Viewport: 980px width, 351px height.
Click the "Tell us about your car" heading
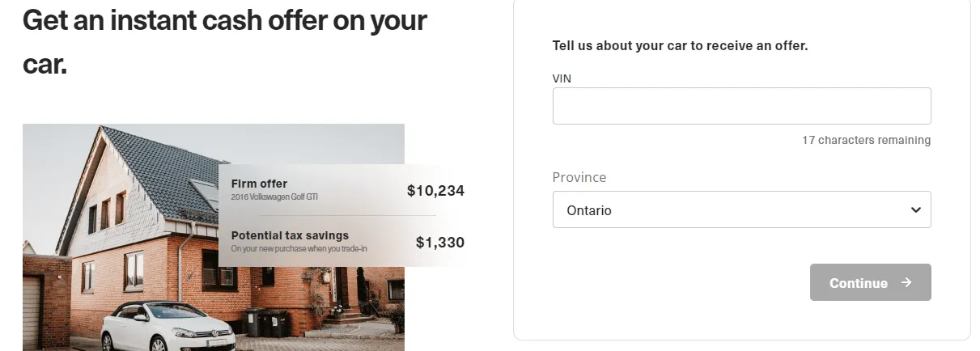[x=680, y=45]
